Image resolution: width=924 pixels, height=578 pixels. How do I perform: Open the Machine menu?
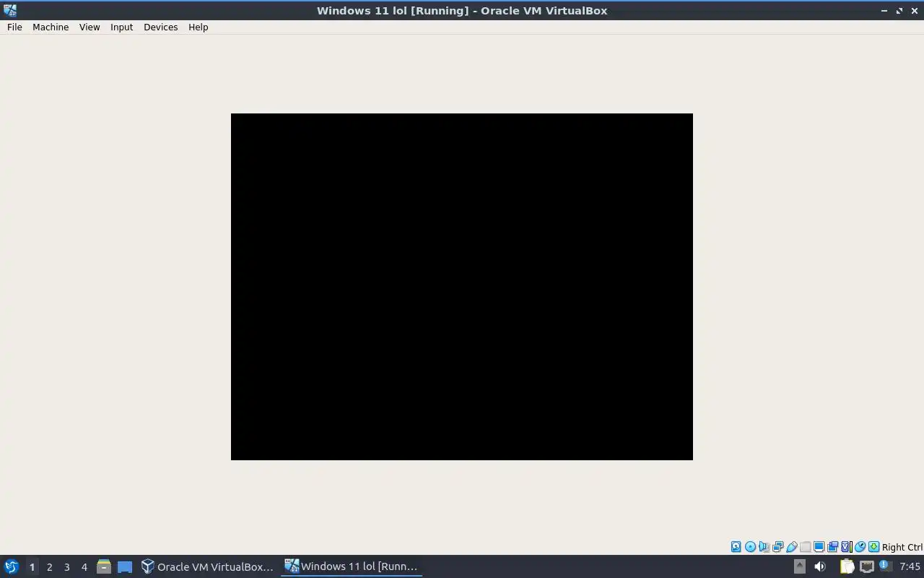pos(51,27)
